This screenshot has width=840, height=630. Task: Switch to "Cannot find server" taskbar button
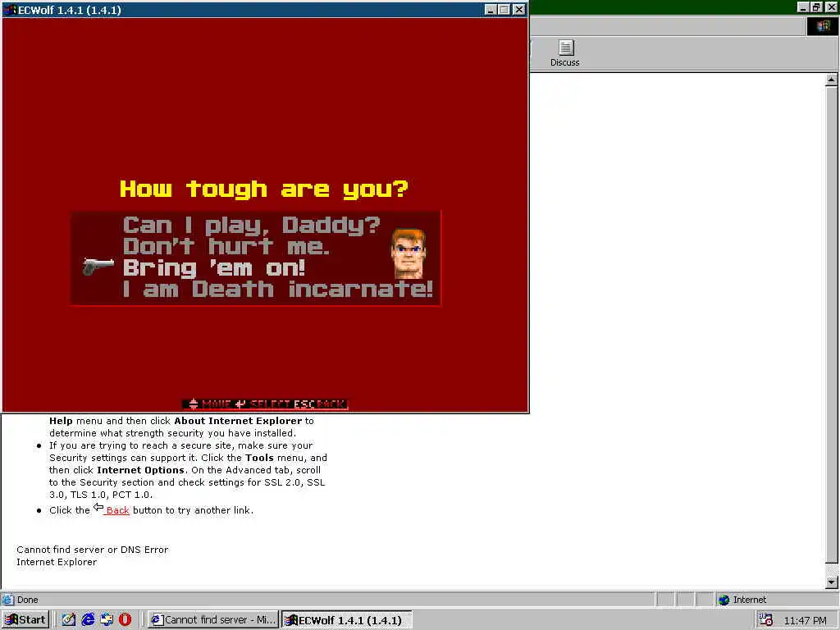[x=213, y=620]
